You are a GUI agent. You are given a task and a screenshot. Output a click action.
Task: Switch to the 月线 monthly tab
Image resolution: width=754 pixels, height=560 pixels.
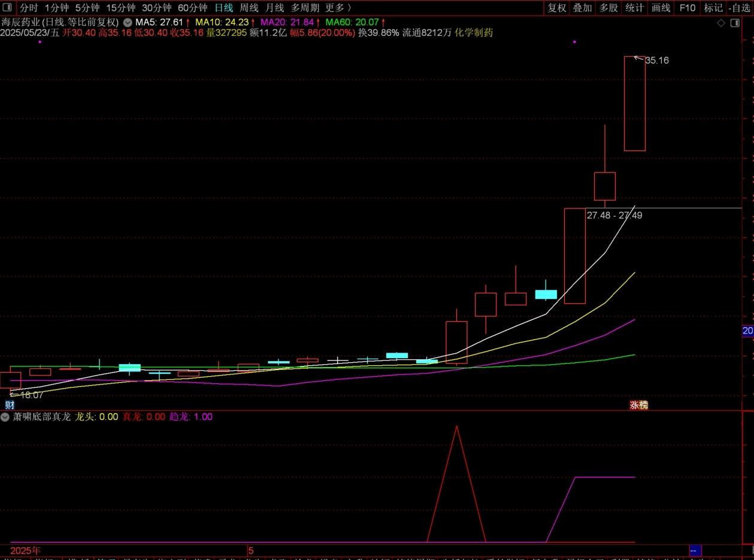(x=274, y=8)
